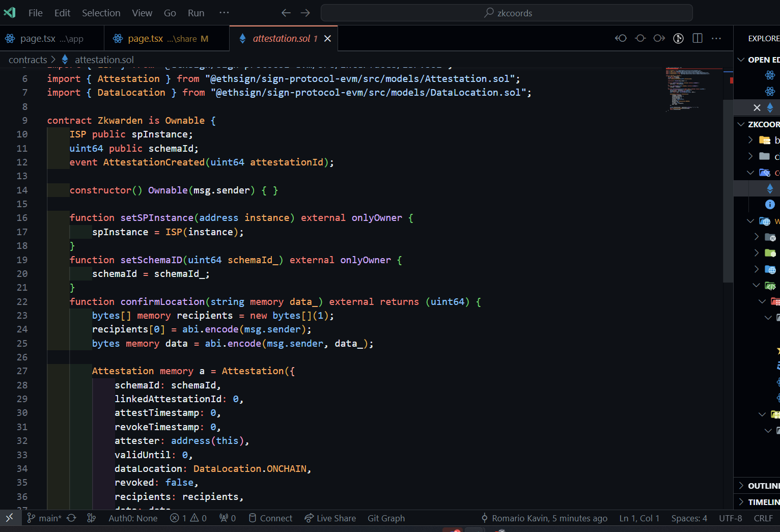Click the editor vertical scrollbar
This screenshot has height=532, width=780.
(728, 191)
